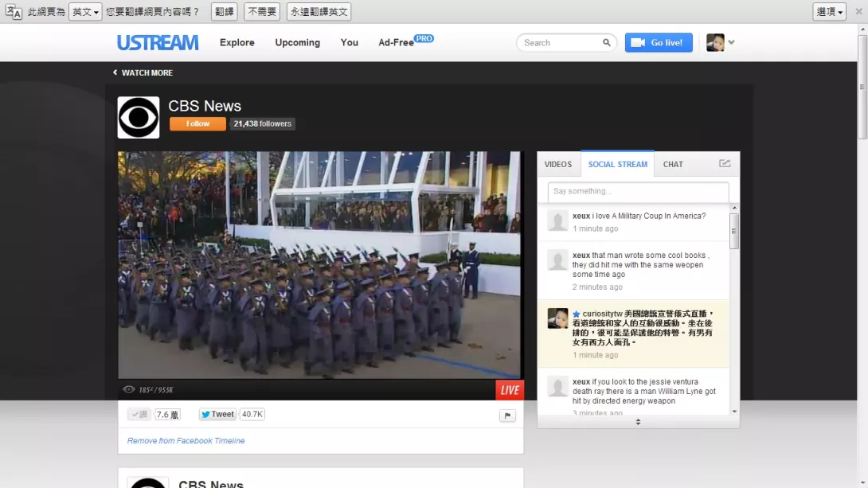Click the curiositytw avatar in social stream
The height and width of the screenshot is (488, 868).
click(x=557, y=318)
